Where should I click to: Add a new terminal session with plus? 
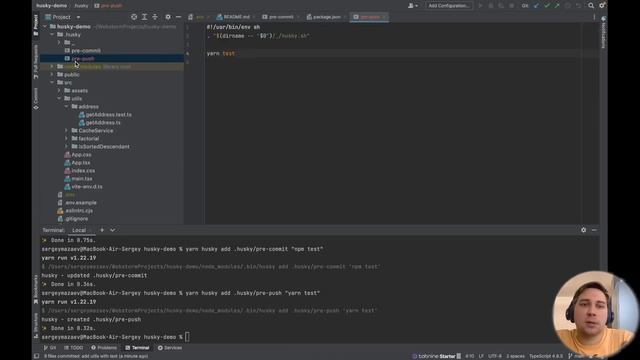(102, 230)
